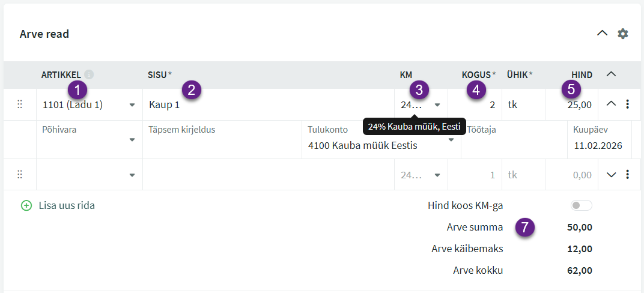Click the info icon next to ARTIKKEL
The width and height of the screenshot is (644, 293).
point(89,75)
